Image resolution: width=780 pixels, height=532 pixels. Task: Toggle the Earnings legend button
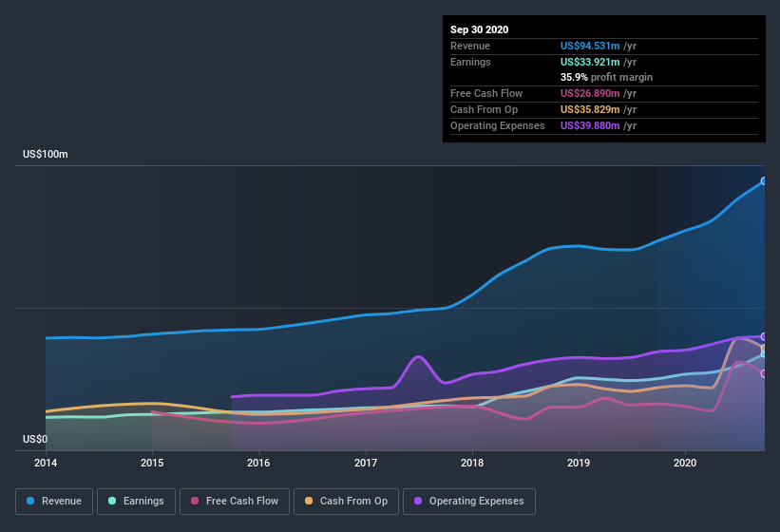pyautogui.click(x=136, y=502)
